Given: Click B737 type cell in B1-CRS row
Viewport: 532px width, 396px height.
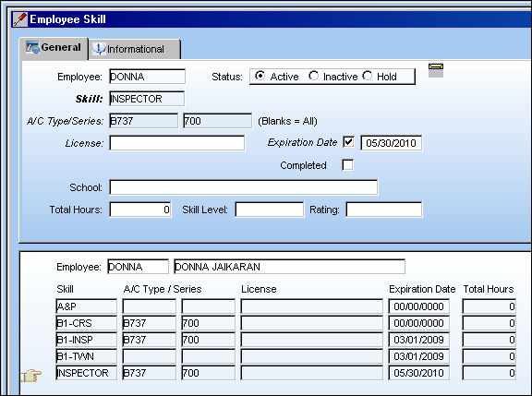Looking at the screenshot, I should [x=150, y=323].
